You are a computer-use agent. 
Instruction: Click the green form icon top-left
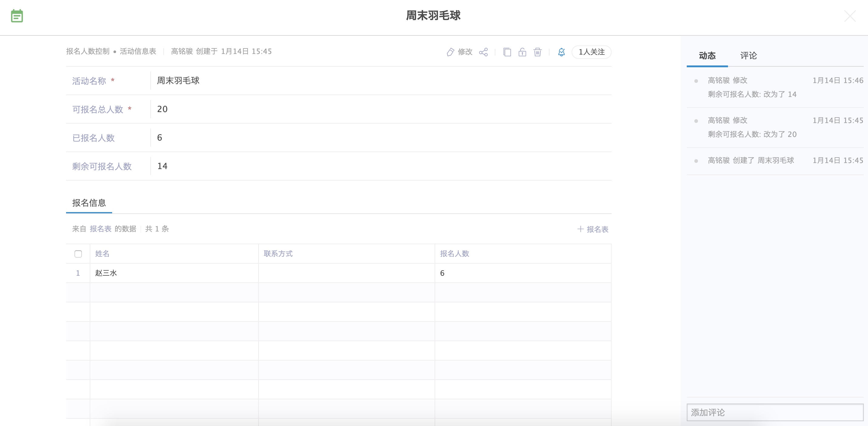[x=17, y=16]
